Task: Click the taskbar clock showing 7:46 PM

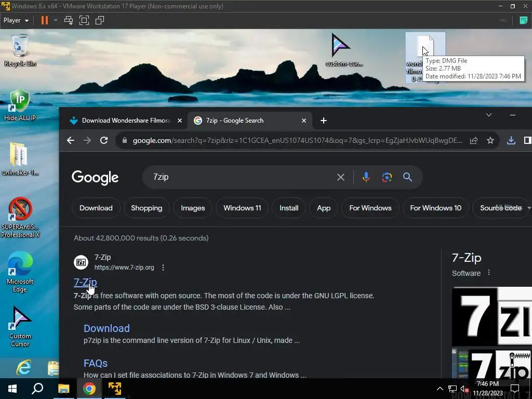Action: coord(488,389)
